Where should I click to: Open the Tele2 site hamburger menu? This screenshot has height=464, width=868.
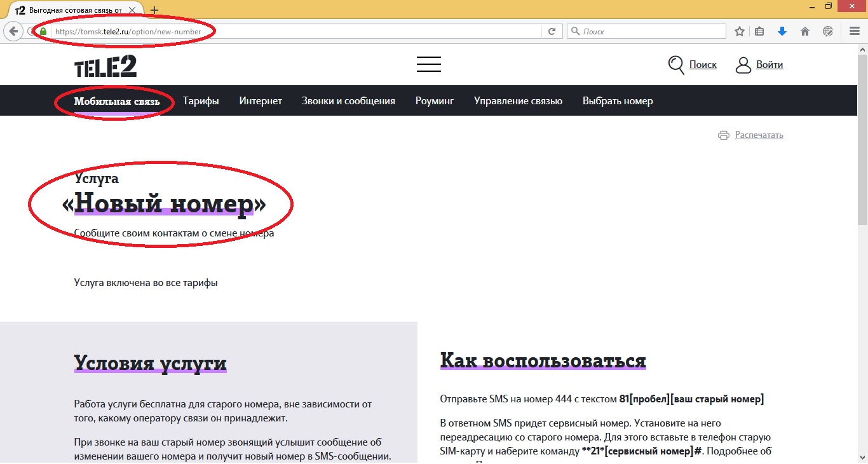point(429,64)
